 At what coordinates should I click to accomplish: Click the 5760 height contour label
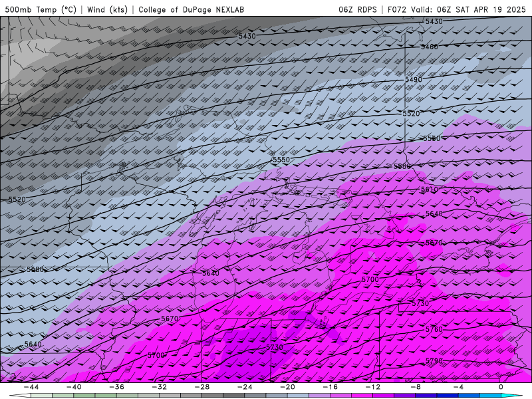tap(434, 329)
